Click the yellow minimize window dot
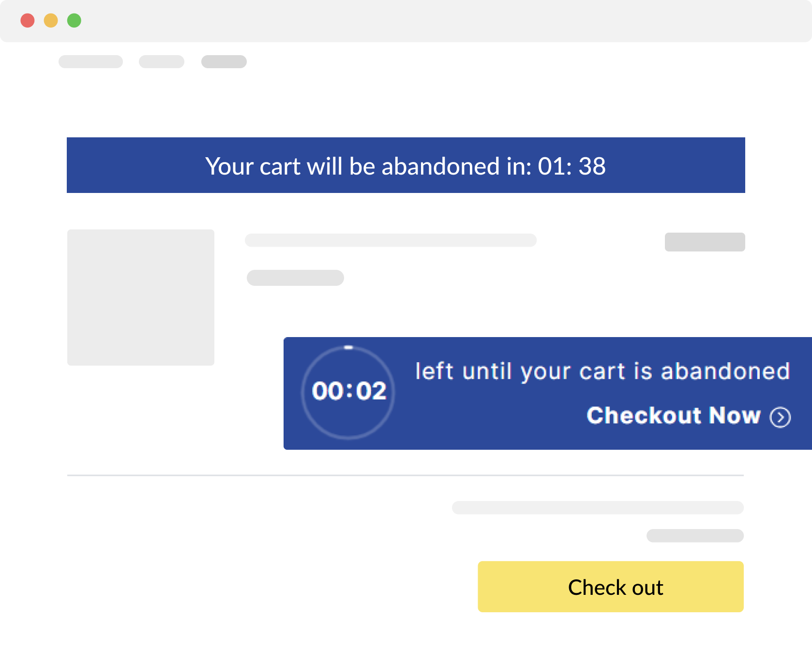The width and height of the screenshot is (812, 649). coord(51,21)
